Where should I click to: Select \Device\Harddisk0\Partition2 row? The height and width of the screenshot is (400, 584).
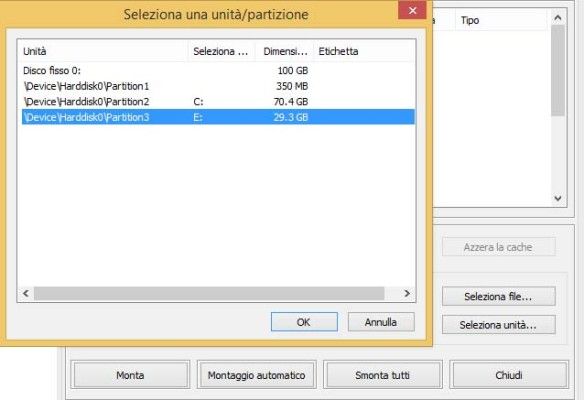pos(218,101)
